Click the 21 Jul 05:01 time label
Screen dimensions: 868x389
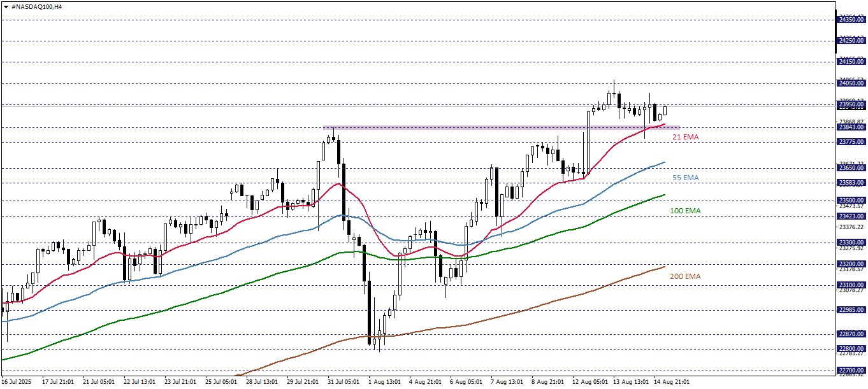tap(99, 382)
